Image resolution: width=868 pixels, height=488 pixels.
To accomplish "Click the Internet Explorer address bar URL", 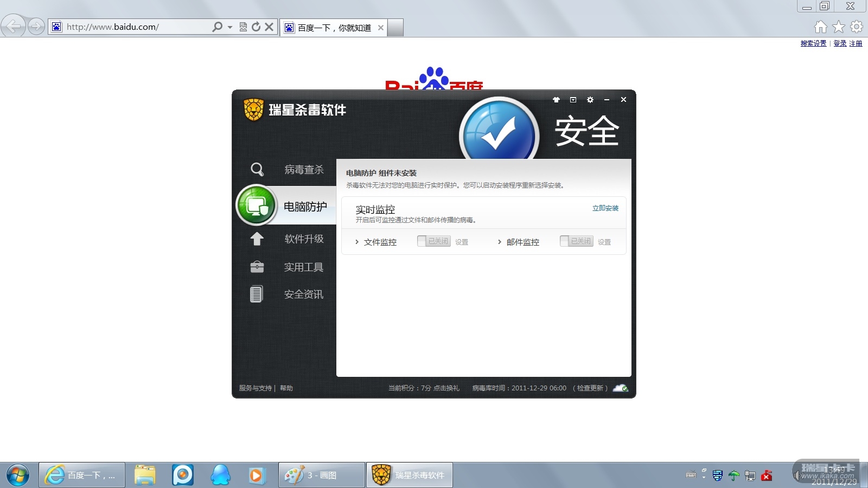I will tap(113, 27).
